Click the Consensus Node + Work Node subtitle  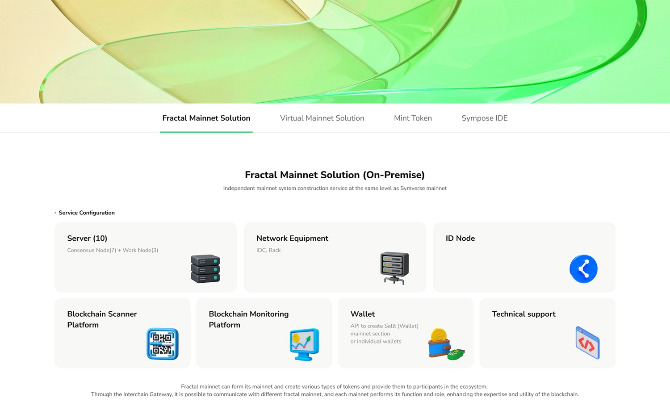[112, 250]
